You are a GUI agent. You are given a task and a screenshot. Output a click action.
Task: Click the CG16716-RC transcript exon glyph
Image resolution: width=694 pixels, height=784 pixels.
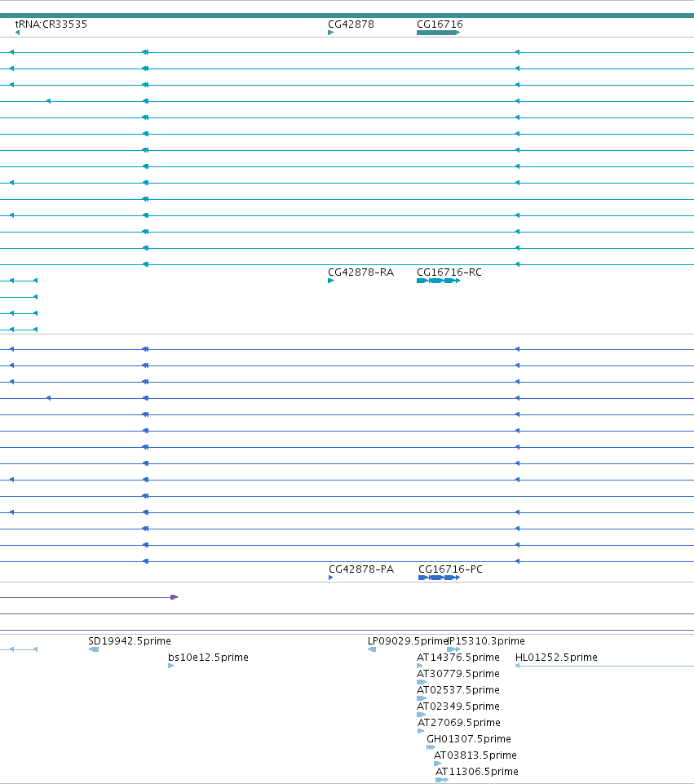tap(438, 281)
